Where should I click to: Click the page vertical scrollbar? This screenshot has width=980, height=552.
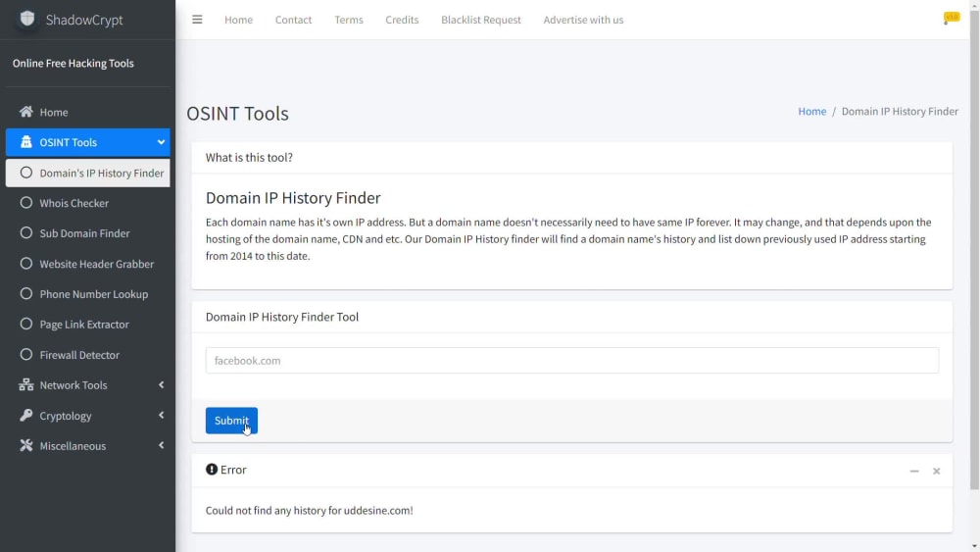pyautogui.click(x=974, y=250)
